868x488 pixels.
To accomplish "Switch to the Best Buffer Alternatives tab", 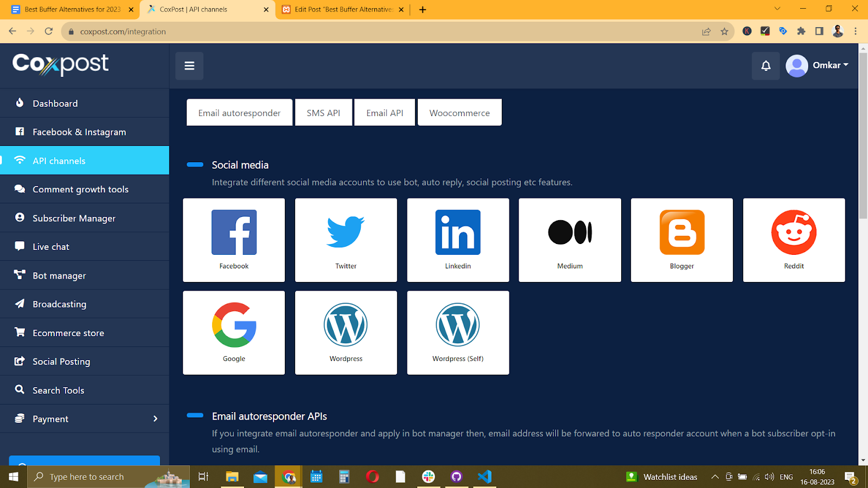I will [73, 9].
